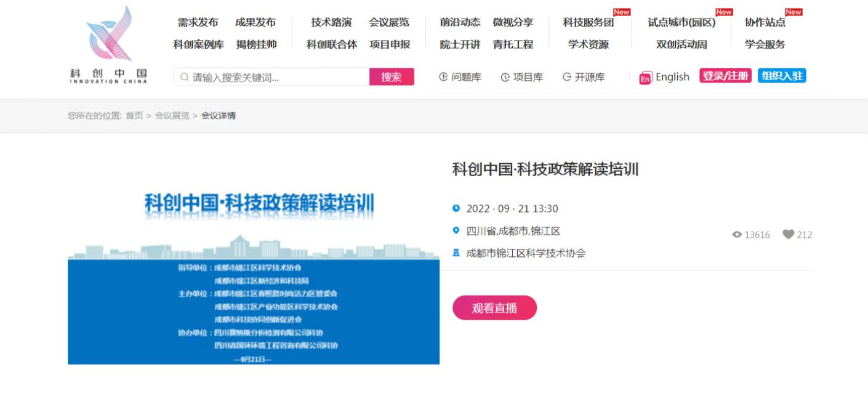Click the magnifier icon in search box
Viewport: 868px width, 393px height.
coord(184,77)
